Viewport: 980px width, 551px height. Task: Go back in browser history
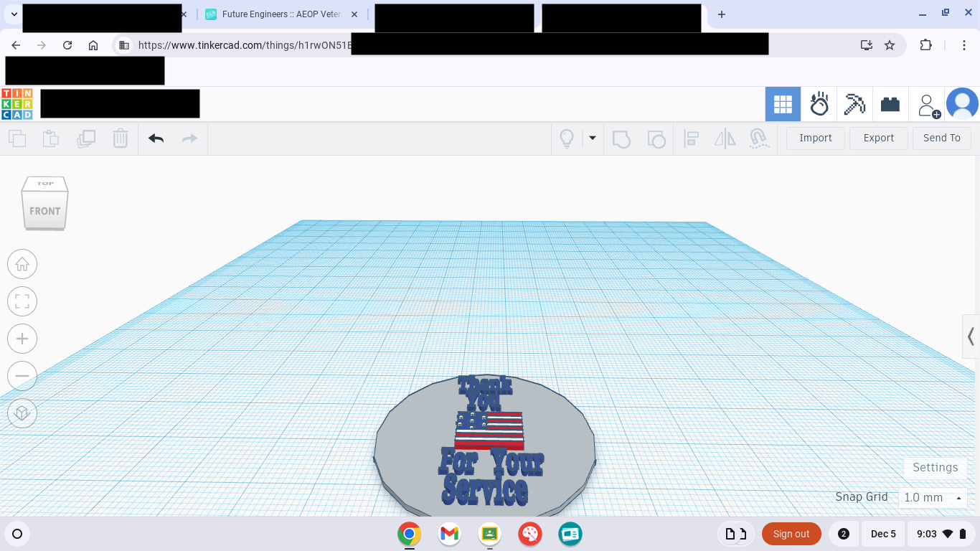point(16,45)
